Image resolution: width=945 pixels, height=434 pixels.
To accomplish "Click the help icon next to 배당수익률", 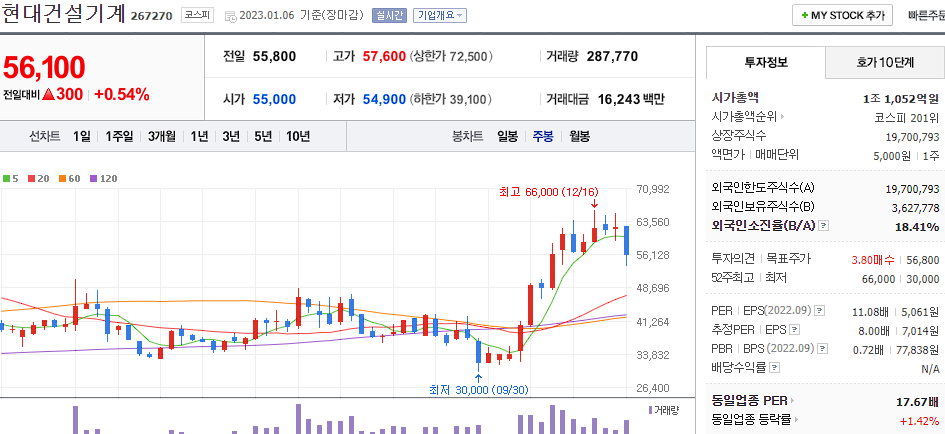I will click(775, 367).
